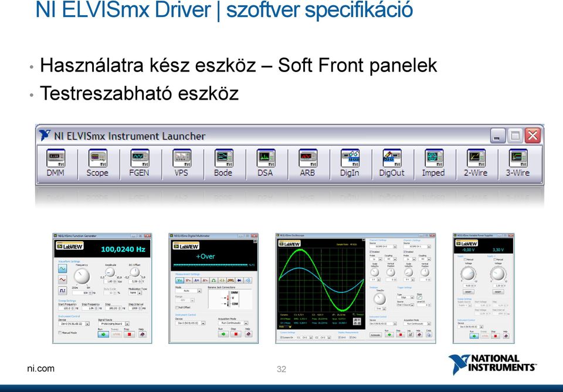
Task: Click Run arrow in Digital Multimeter
Action: point(223,334)
